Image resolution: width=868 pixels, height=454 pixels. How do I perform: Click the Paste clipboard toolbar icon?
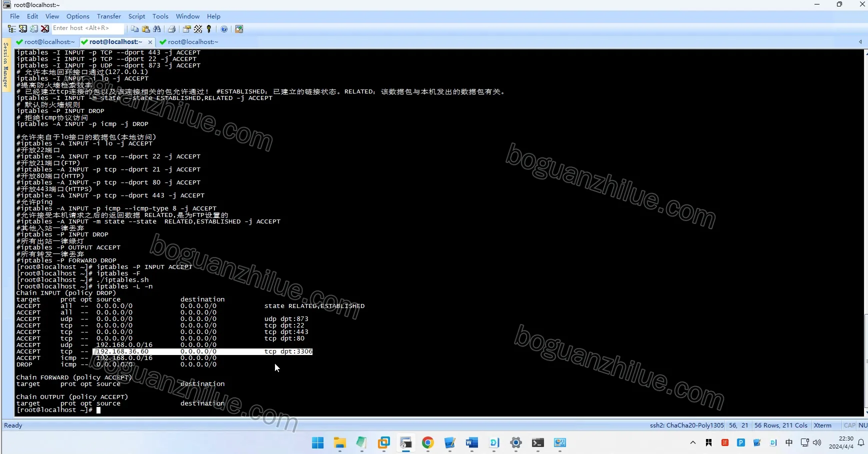click(146, 29)
